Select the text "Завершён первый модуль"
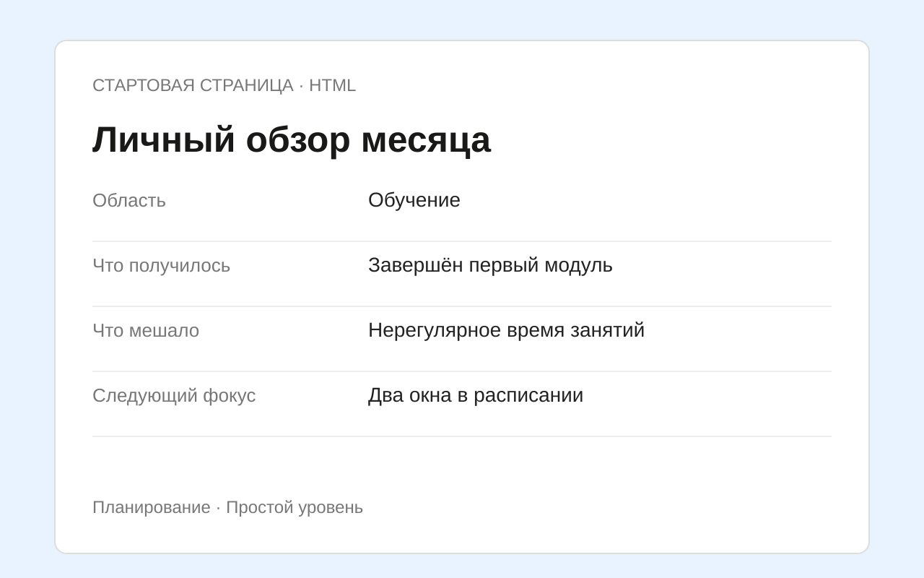 click(x=490, y=265)
